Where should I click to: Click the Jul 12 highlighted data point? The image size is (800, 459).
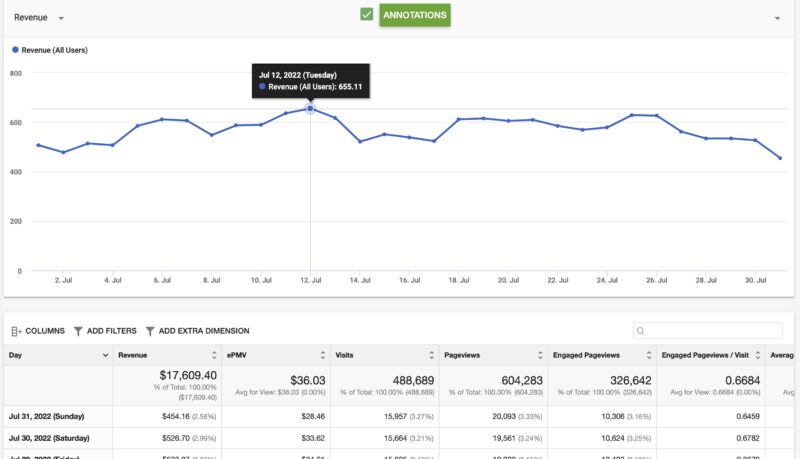(310, 108)
